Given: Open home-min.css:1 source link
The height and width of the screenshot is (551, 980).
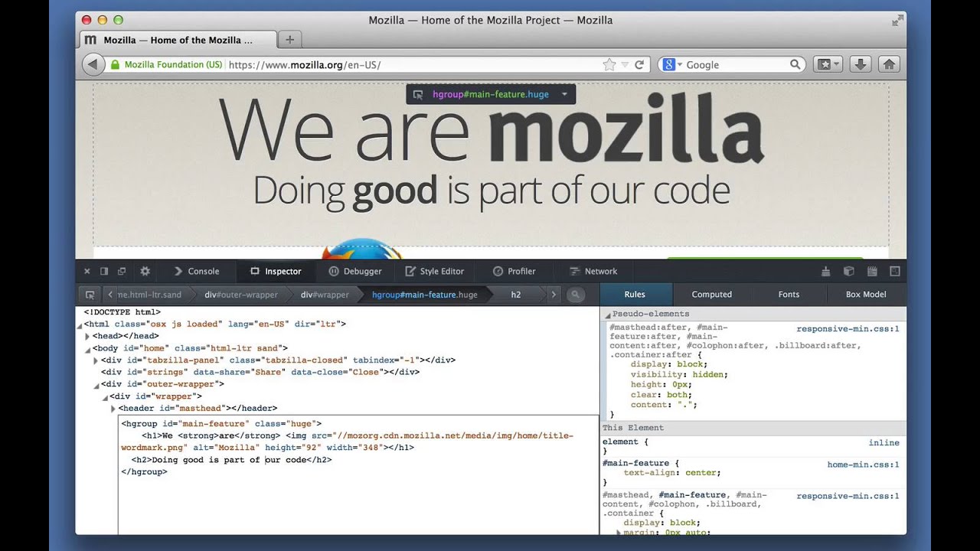Looking at the screenshot, I should 863,465.
